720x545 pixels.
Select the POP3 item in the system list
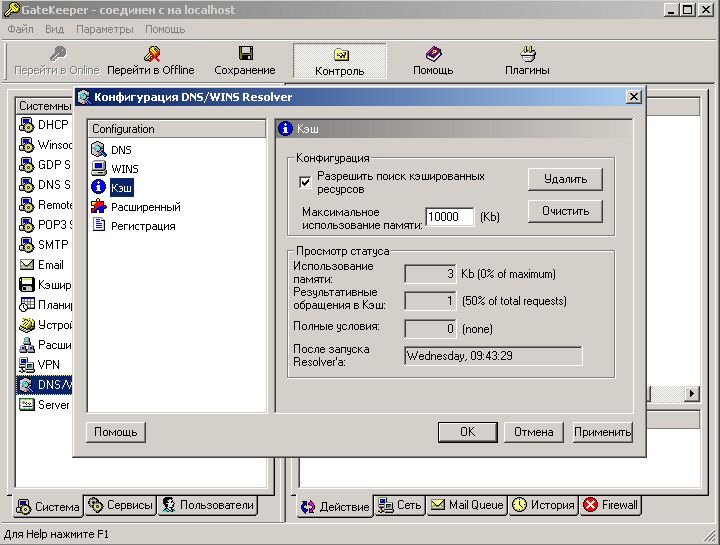pyautogui.click(x=45, y=225)
